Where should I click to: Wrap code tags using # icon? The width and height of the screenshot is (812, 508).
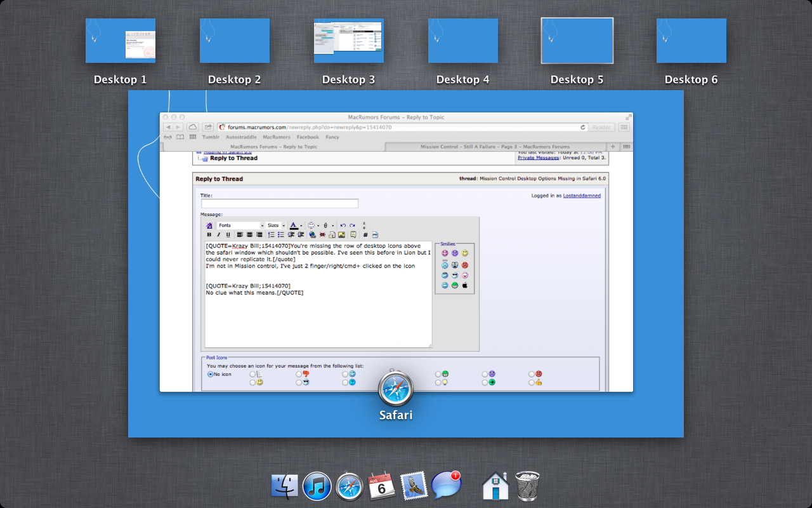tap(365, 234)
